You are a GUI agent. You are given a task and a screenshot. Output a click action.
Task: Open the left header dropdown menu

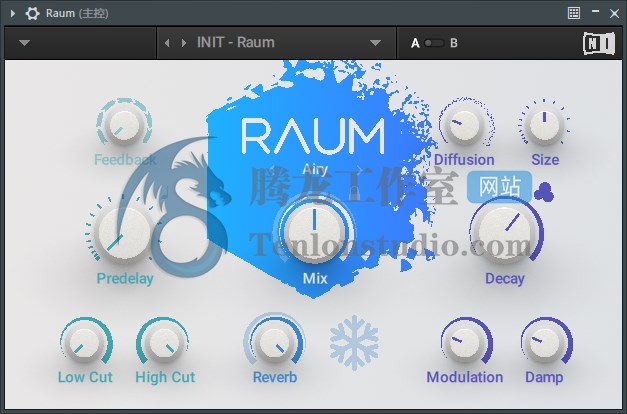click(x=24, y=42)
